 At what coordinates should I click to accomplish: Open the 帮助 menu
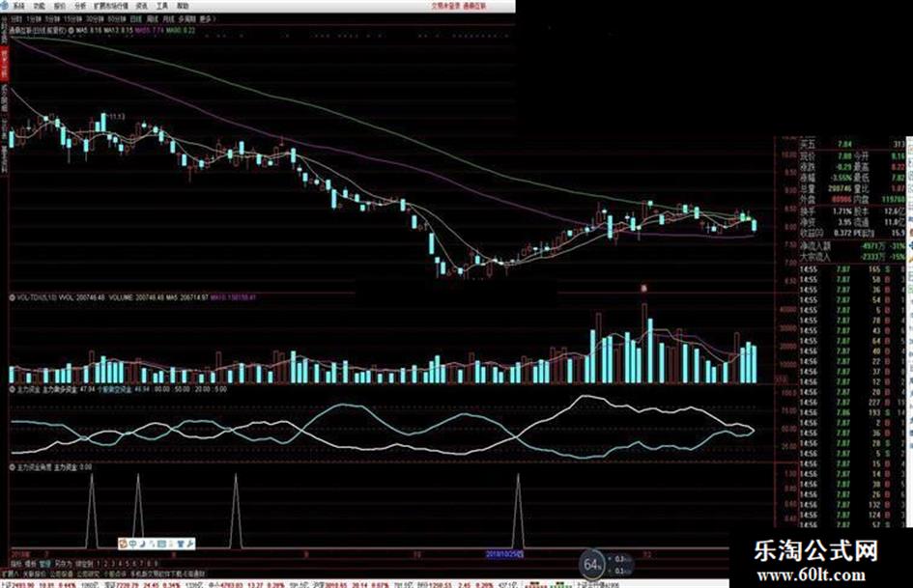pos(183,6)
